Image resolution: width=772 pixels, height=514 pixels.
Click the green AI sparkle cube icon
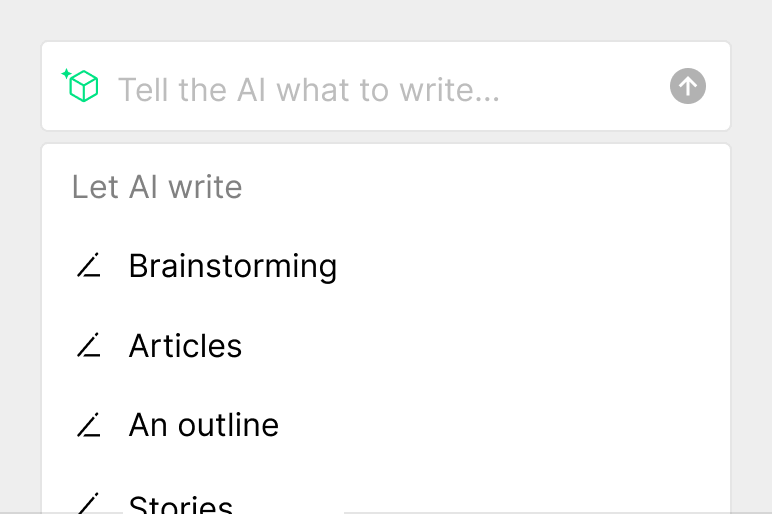82,86
